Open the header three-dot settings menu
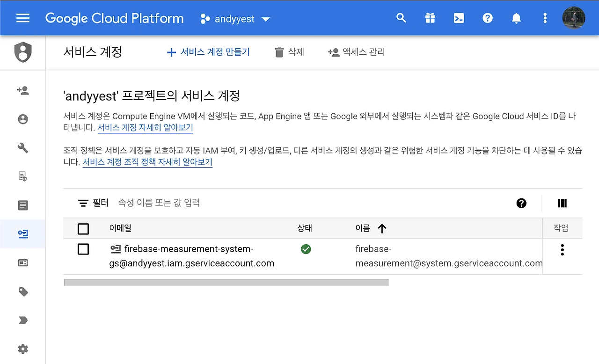The width and height of the screenshot is (599, 364). click(545, 18)
